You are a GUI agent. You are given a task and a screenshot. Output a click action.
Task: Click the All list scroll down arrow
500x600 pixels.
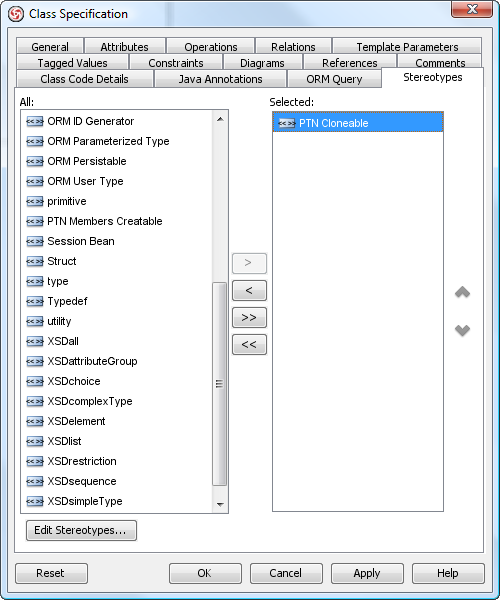click(x=220, y=504)
